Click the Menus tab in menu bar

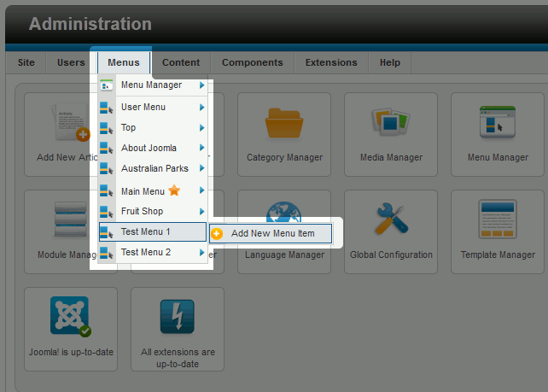pyautogui.click(x=124, y=62)
